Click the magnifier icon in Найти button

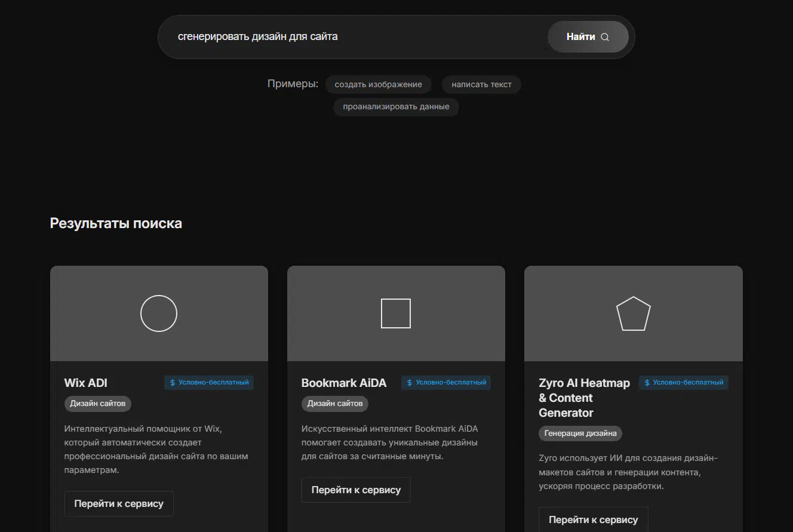pos(605,37)
